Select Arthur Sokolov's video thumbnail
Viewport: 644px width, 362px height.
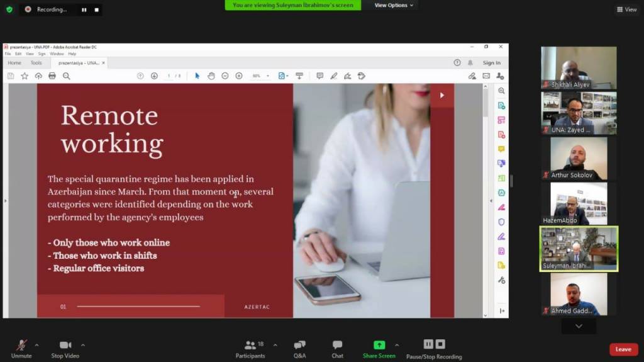point(579,158)
